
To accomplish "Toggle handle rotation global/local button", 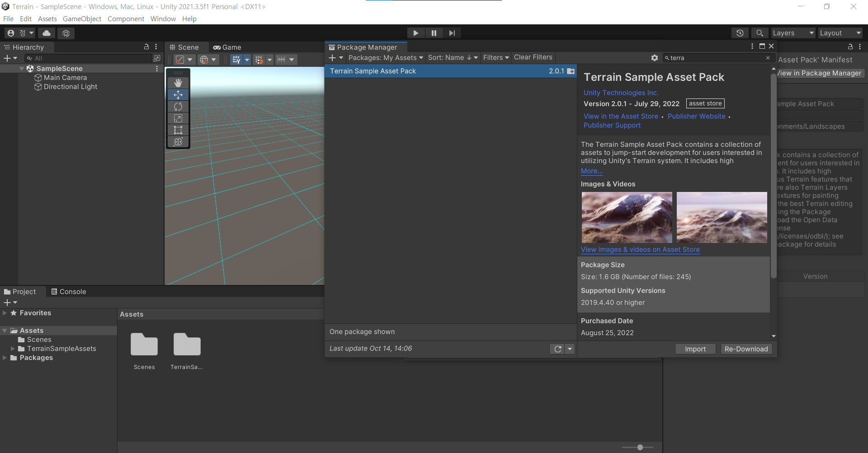I will (x=209, y=60).
